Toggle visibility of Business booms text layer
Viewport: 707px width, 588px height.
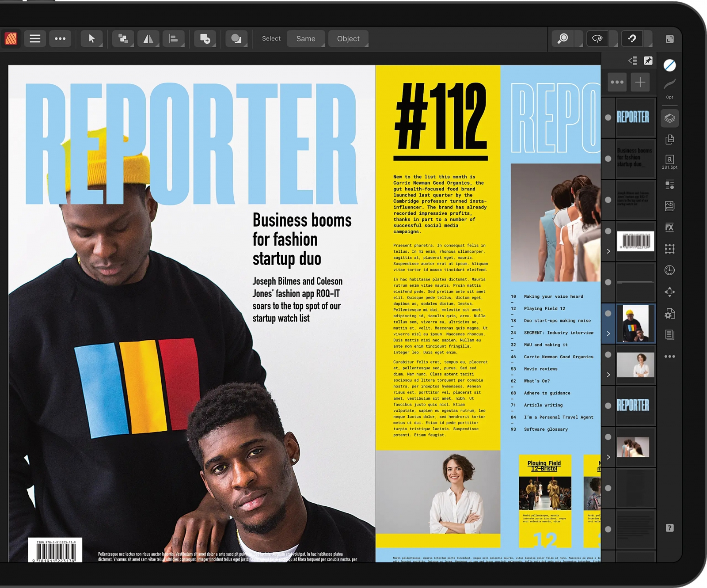coord(608,159)
